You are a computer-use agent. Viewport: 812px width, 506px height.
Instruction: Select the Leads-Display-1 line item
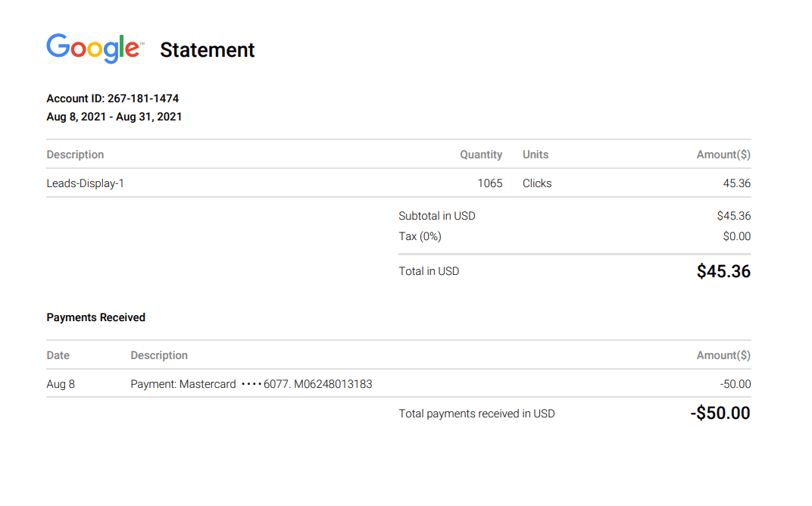pos(86,183)
